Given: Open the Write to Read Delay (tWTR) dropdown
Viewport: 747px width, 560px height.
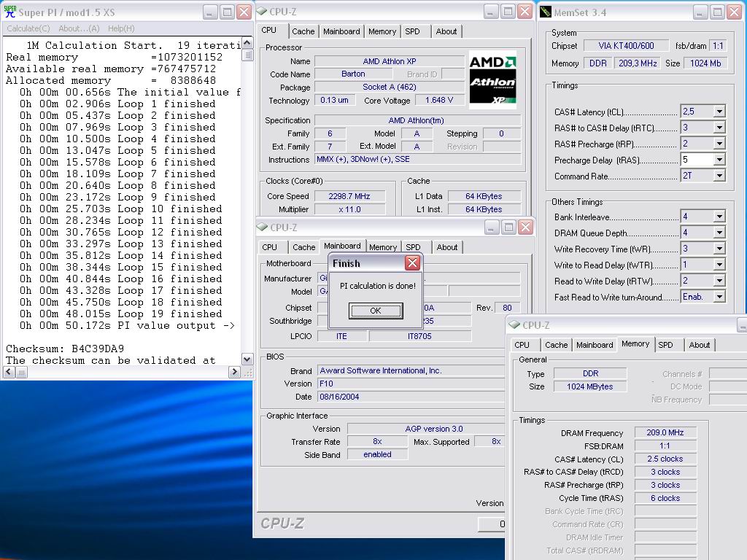Looking at the screenshot, I should [x=719, y=265].
